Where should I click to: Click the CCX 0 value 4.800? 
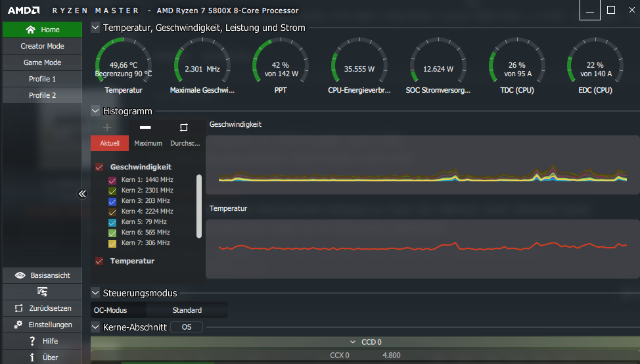point(391,355)
